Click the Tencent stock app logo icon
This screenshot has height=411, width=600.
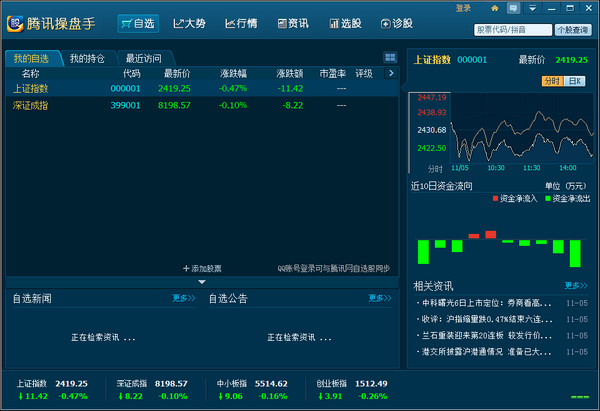15,24
